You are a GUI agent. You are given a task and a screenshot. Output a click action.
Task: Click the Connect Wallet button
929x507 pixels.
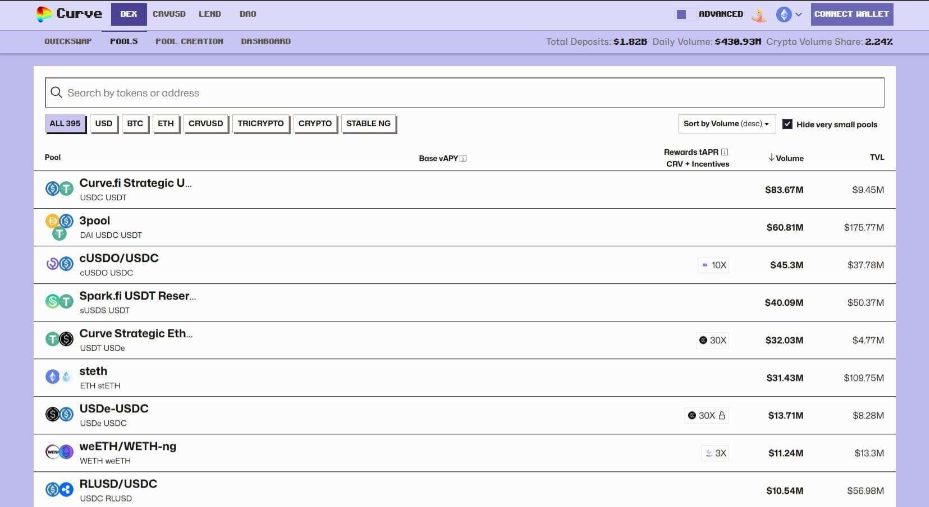pyautogui.click(x=852, y=14)
